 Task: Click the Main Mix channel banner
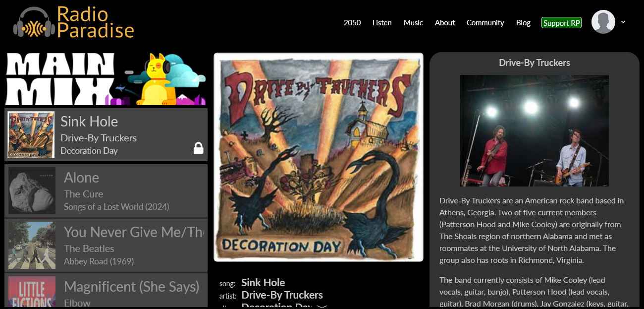click(106, 79)
